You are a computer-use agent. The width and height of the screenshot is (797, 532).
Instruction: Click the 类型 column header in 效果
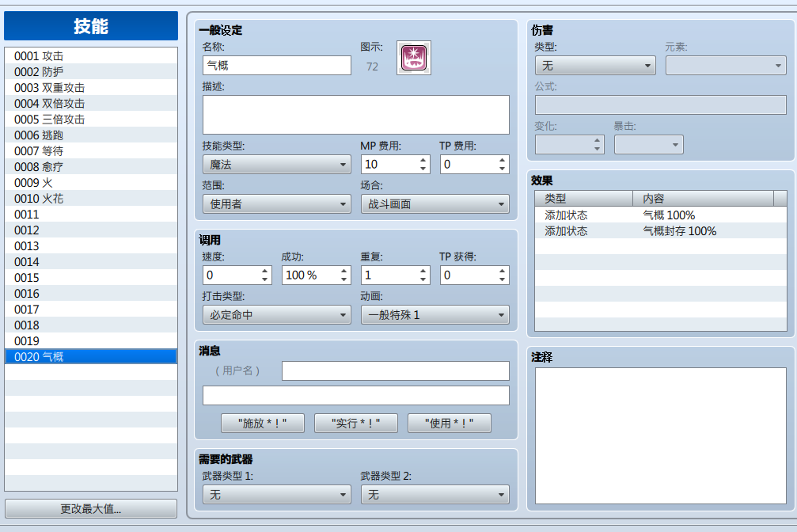583,199
